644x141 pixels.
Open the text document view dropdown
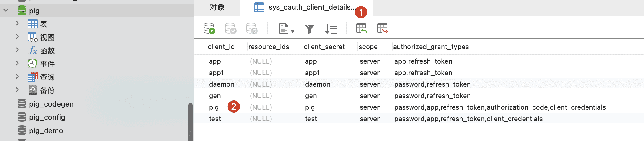[x=286, y=29]
